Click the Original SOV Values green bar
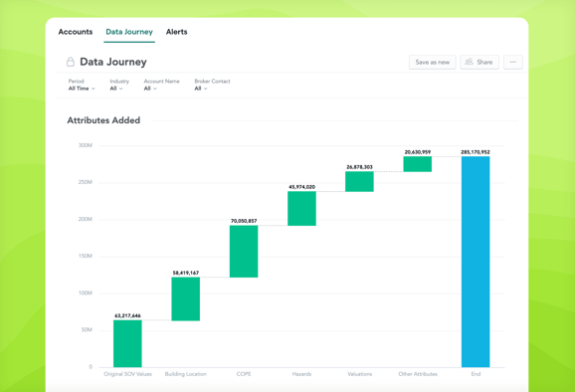This screenshot has width=575, height=392. pyautogui.click(x=127, y=343)
